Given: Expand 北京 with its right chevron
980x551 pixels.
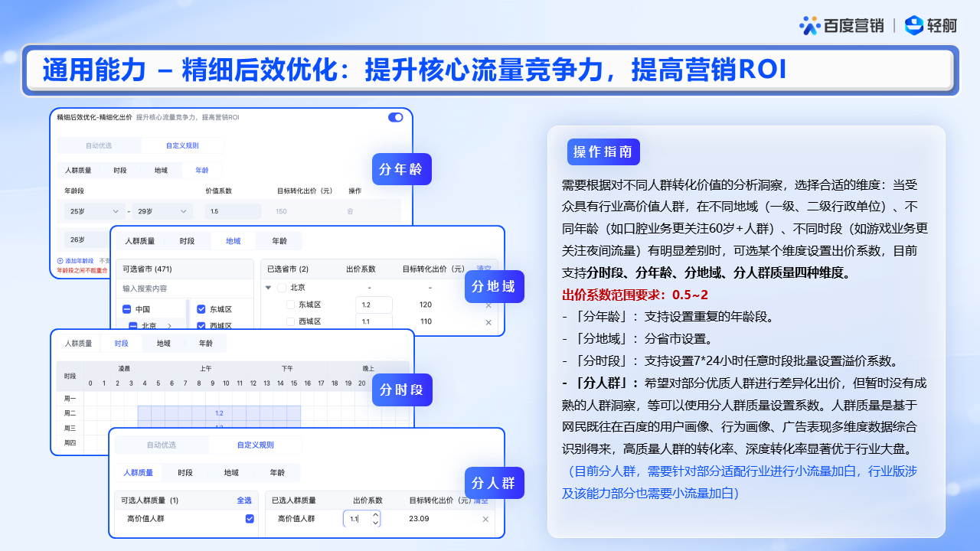Looking at the screenshot, I should [169, 326].
